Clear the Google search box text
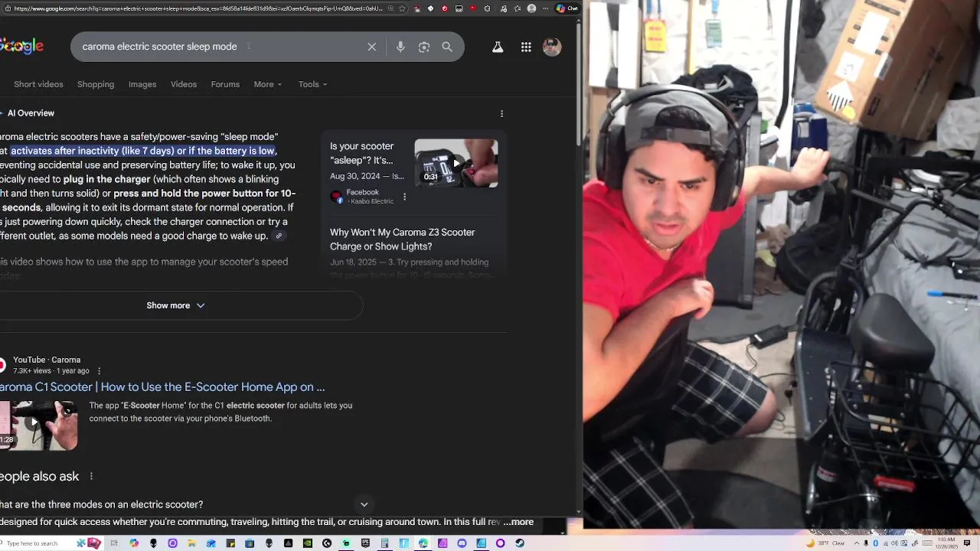This screenshot has height=551, width=980. pyautogui.click(x=371, y=47)
